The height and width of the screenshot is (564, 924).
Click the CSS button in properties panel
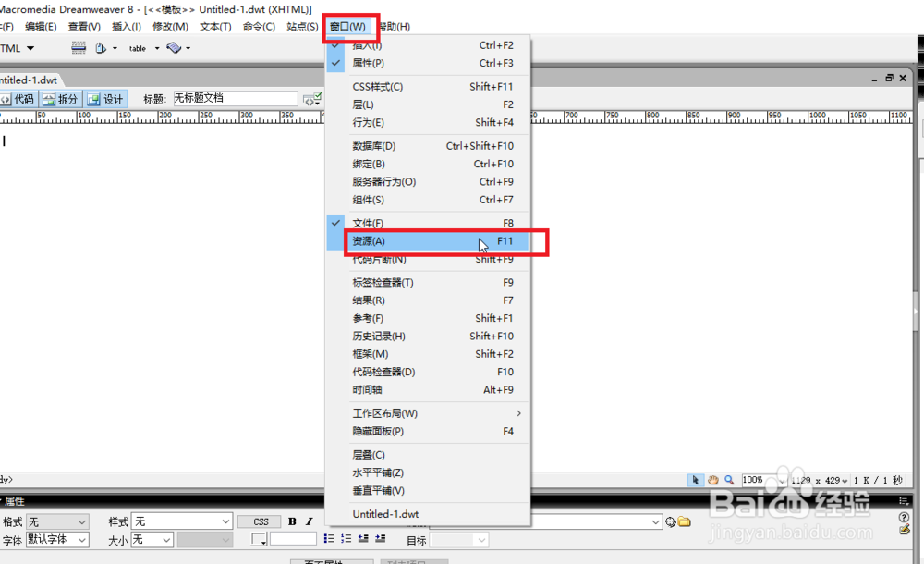261,522
